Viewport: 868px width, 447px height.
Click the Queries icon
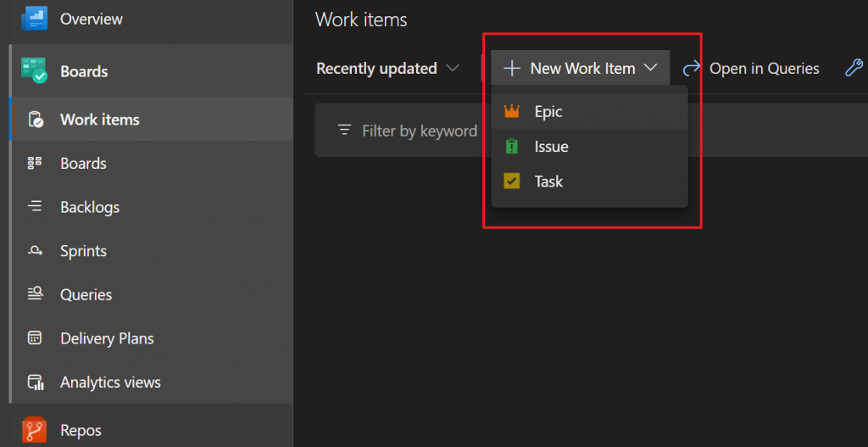click(36, 294)
